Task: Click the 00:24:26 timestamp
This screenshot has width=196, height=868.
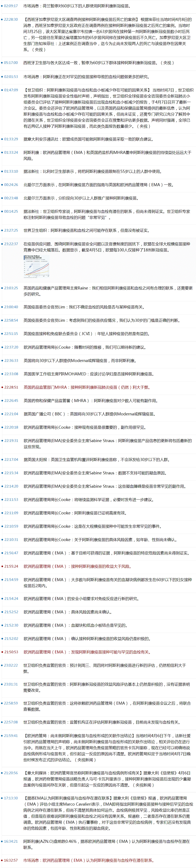Action: point(11,185)
